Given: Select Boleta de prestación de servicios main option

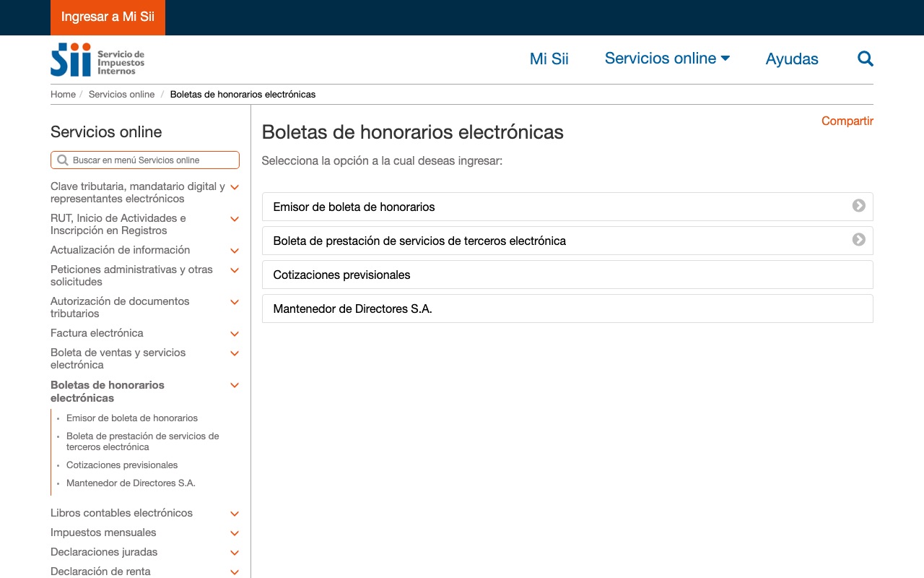Looking at the screenshot, I should click(567, 241).
